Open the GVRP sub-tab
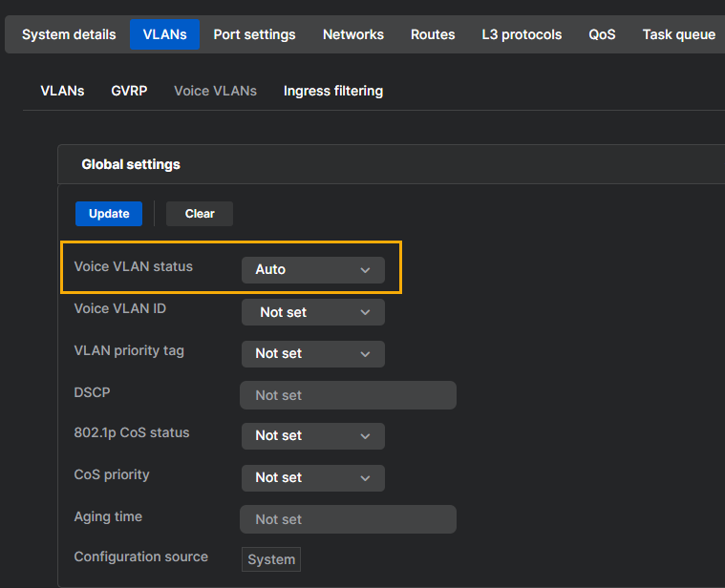725x588 pixels. [x=129, y=91]
